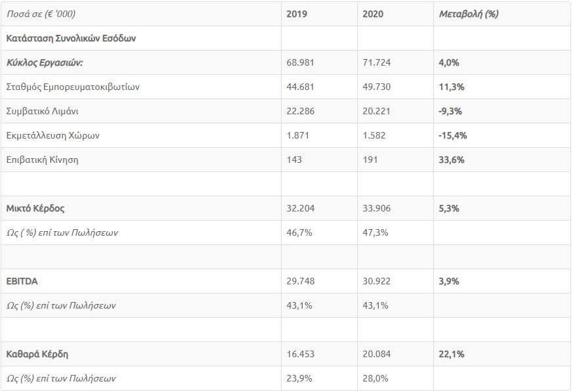
Task: Select the 71.724 turnover value for 2020
Action: pos(376,62)
